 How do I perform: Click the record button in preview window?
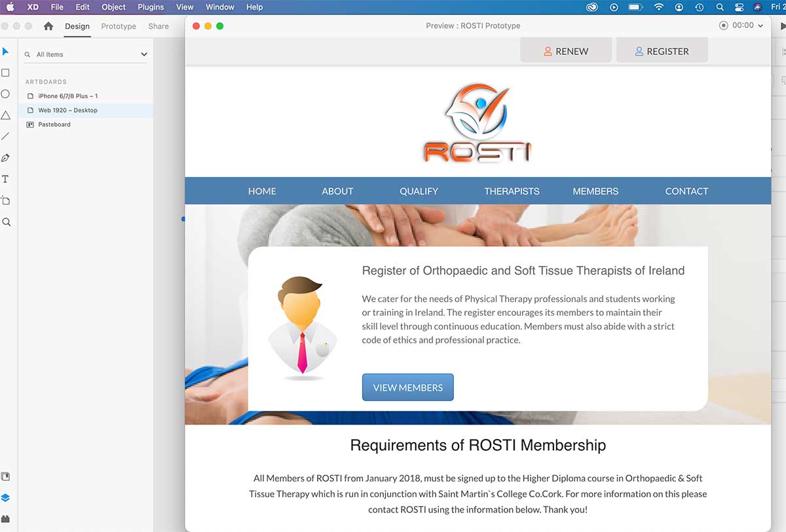point(723,26)
